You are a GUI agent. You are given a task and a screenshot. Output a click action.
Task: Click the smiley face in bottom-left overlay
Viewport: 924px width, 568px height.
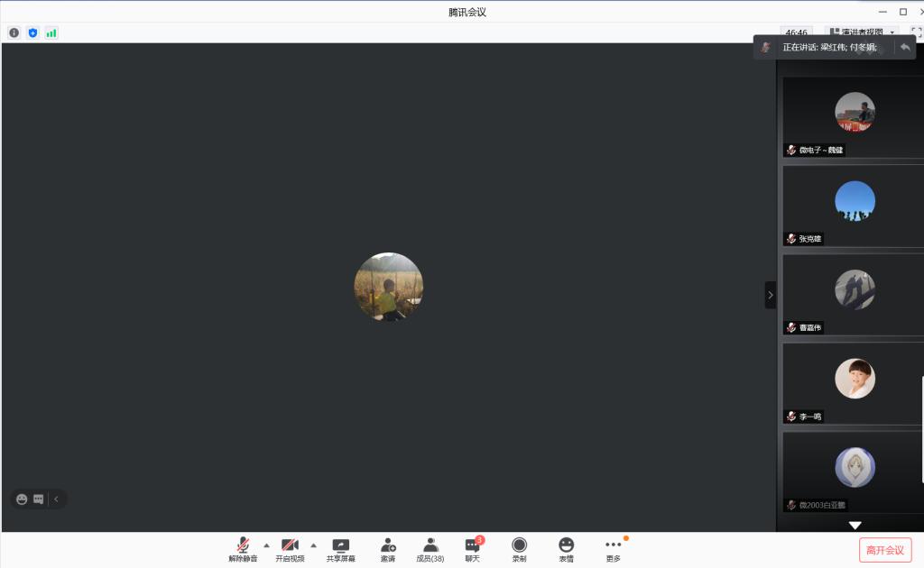(22, 499)
